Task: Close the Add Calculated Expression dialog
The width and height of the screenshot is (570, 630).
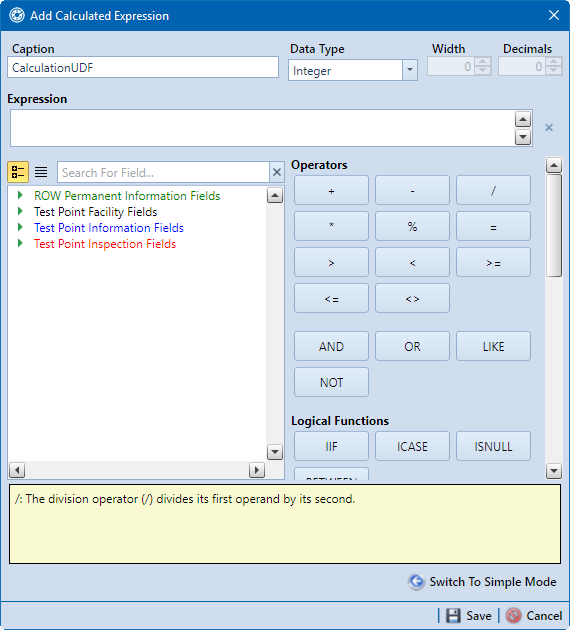Action: (x=554, y=15)
